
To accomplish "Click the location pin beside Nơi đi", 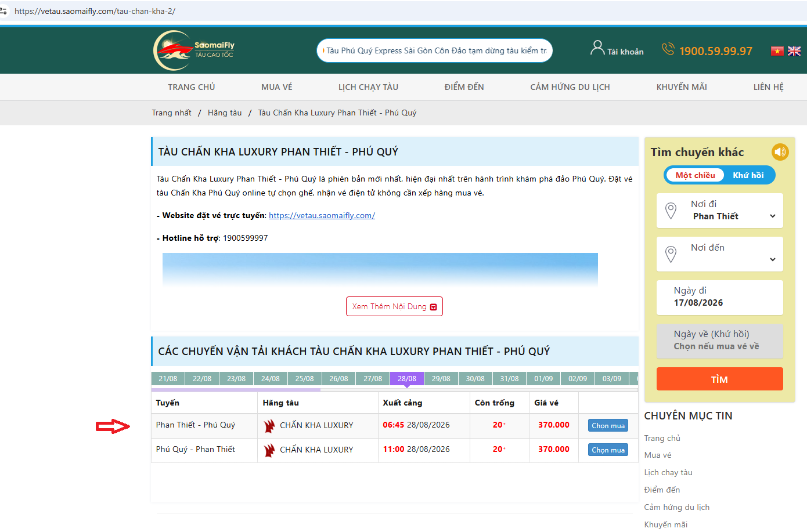I will (x=671, y=211).
